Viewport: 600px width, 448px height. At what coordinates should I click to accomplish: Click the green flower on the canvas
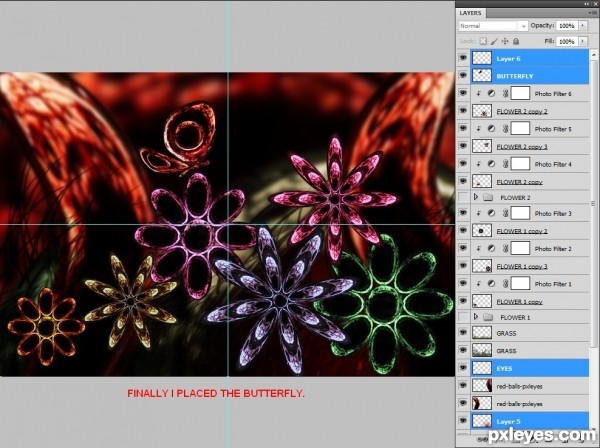click(385, 302)
